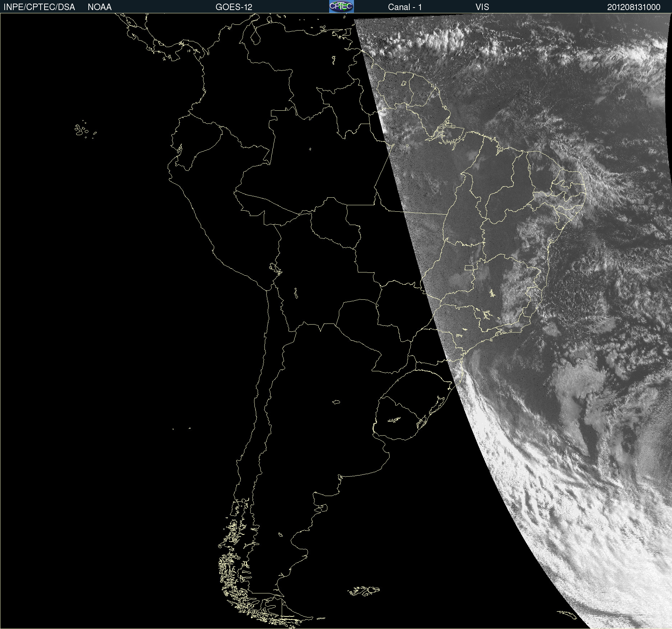Click the Canal - 1 label
The height and width of the screenshot is (629, 672).
click(x=405, y=7)
